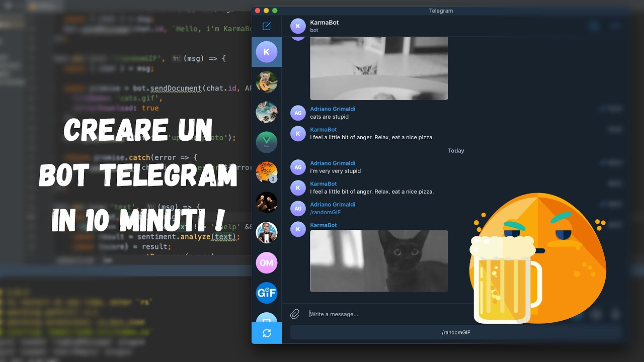Screen dimensions: 644x362
Task: Click the /randomGIF command link in chat
Action: point(325,212)
